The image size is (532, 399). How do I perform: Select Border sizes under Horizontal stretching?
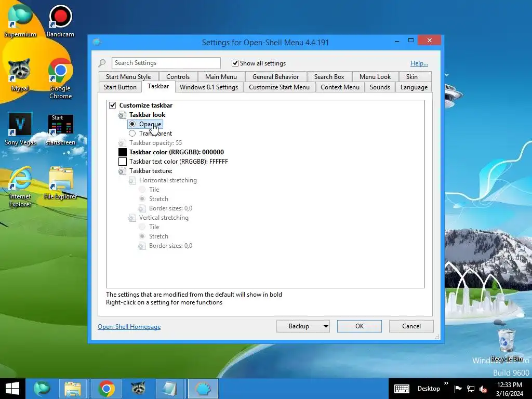point(170,208)
